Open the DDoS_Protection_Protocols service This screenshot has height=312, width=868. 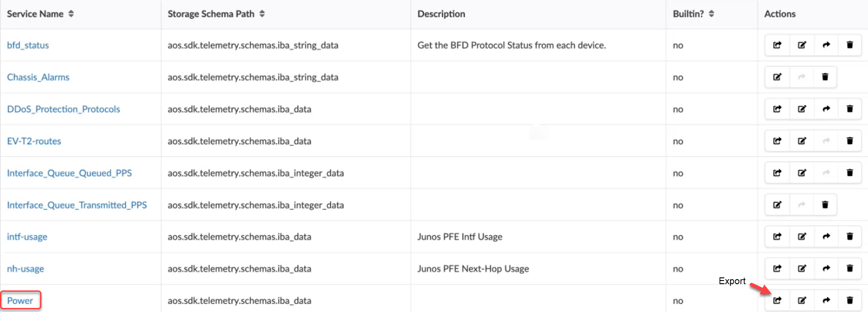click(x=63, y=109)
